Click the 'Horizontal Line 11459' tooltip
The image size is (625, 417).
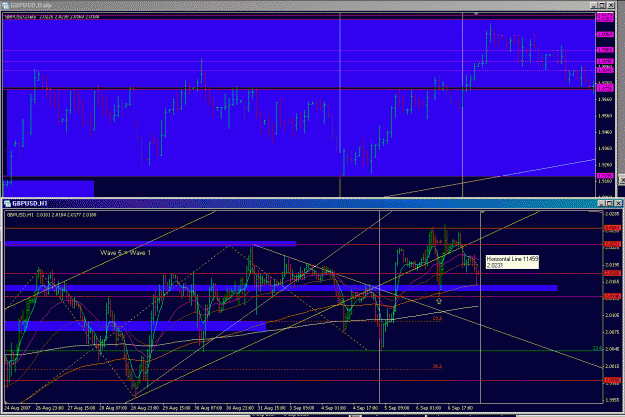[512, 262]
